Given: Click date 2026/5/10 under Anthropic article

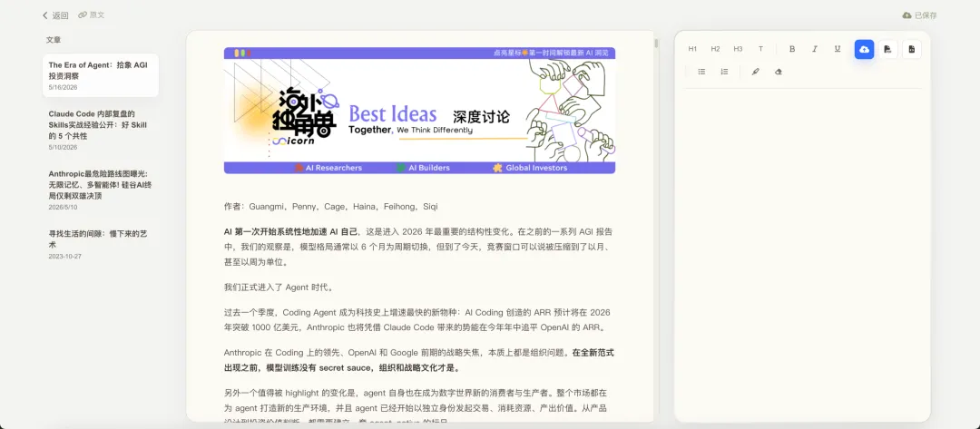Looking at the screenshot, I should tap(64, 208).
